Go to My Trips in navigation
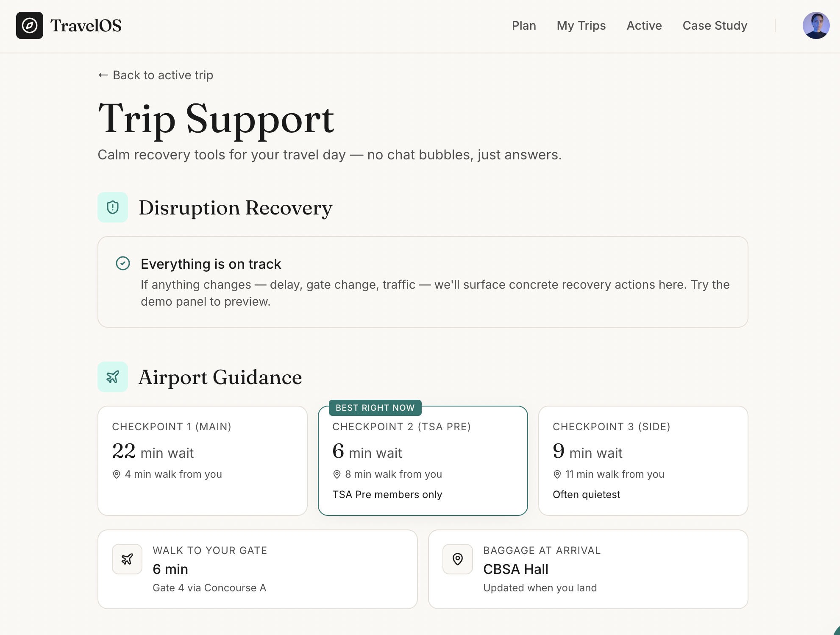Viewport: 840px width, 635px height. point(581,25)
